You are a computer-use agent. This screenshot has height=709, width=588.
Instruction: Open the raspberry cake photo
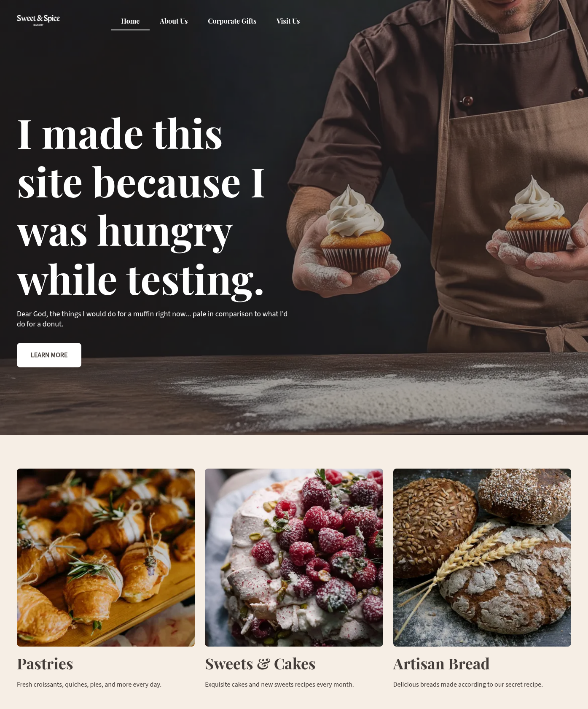coord(294,558)
